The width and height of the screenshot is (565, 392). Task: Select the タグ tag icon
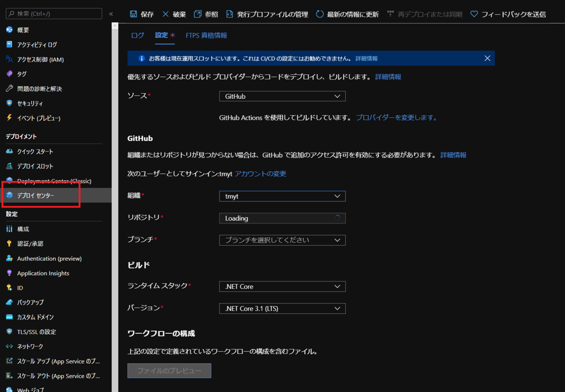click(x=9, y=74)
